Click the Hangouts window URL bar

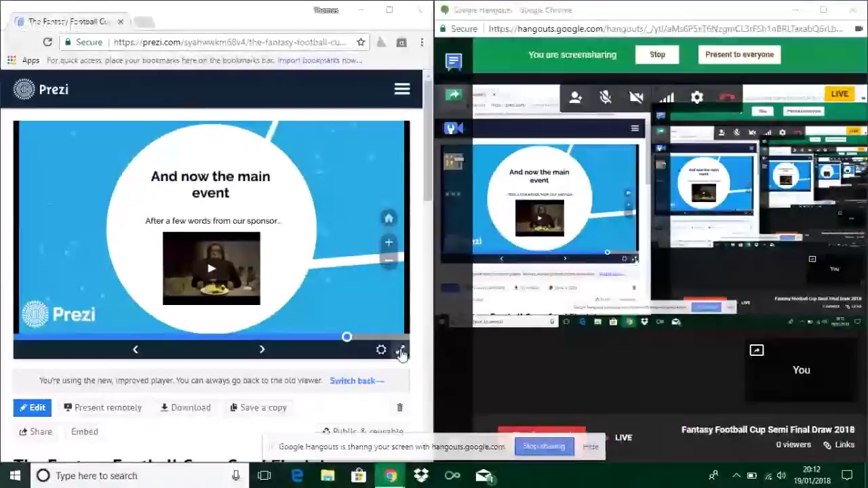[666, 29]
